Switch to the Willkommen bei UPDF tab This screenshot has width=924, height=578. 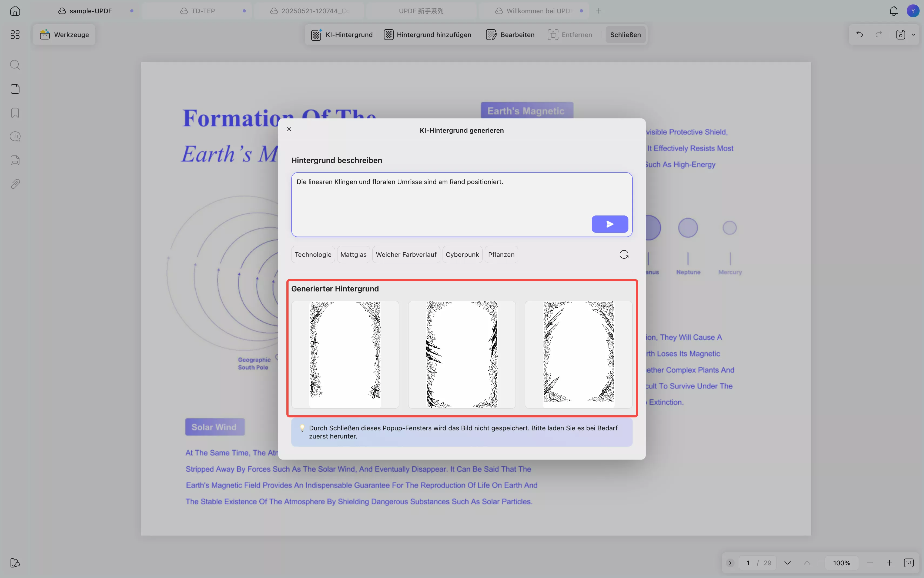pos(539,11)
